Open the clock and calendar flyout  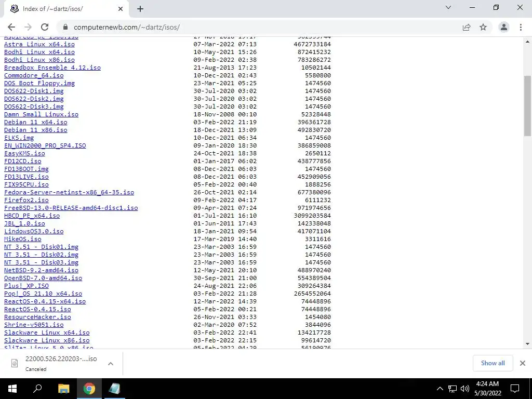(487, 389)
